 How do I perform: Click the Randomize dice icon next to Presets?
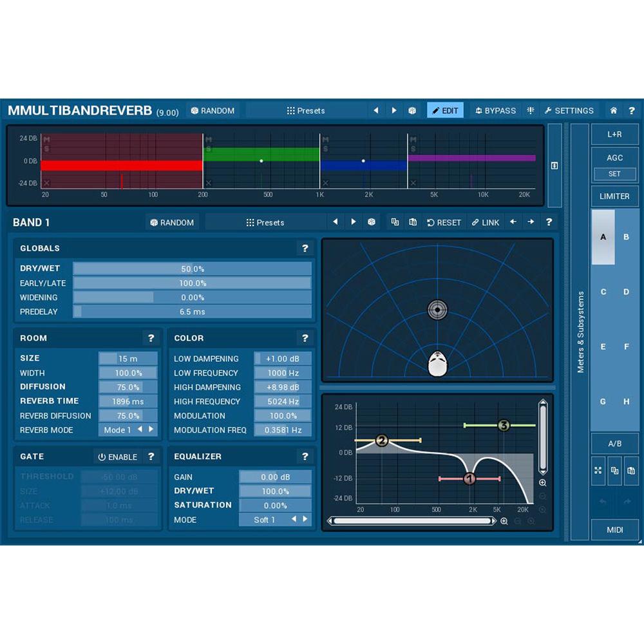tap(411, 110)
